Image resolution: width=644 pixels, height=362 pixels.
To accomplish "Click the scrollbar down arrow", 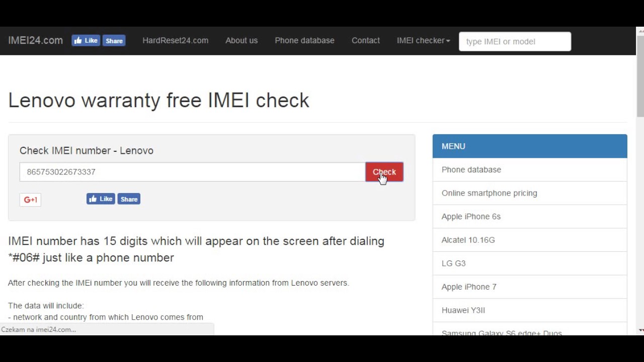I will tap(640, 330).
